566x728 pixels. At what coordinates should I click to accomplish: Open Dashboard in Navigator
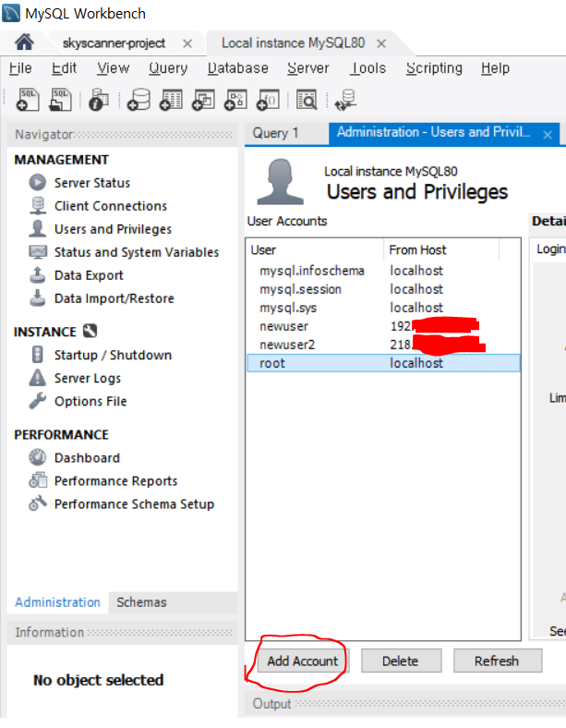click(87, 458)
